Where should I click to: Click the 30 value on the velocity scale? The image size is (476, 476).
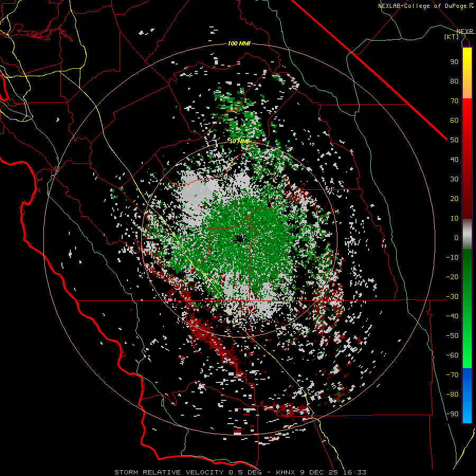(x=454, y=179)
